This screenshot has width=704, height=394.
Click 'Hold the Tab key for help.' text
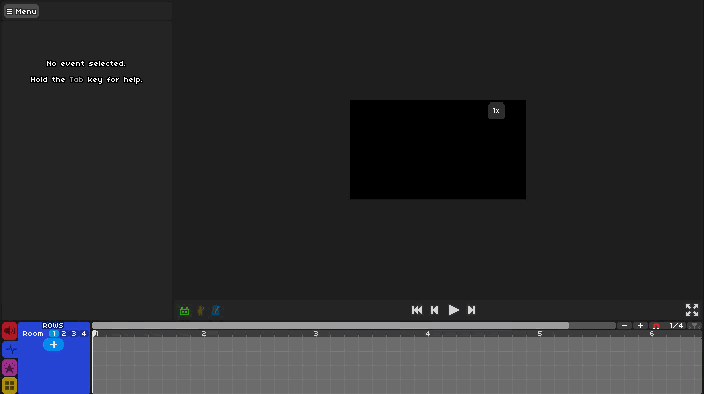click(86, 79)
